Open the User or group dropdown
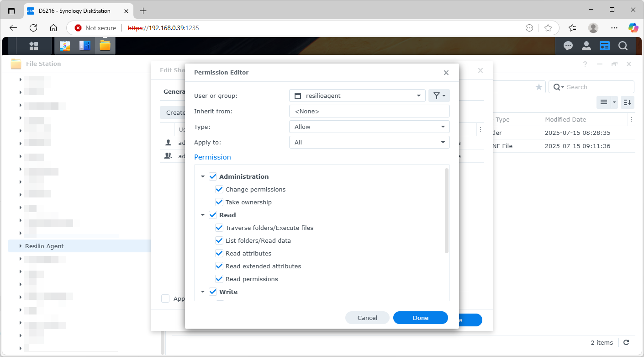Screen dimensions: 644x357 pos(357,96)
